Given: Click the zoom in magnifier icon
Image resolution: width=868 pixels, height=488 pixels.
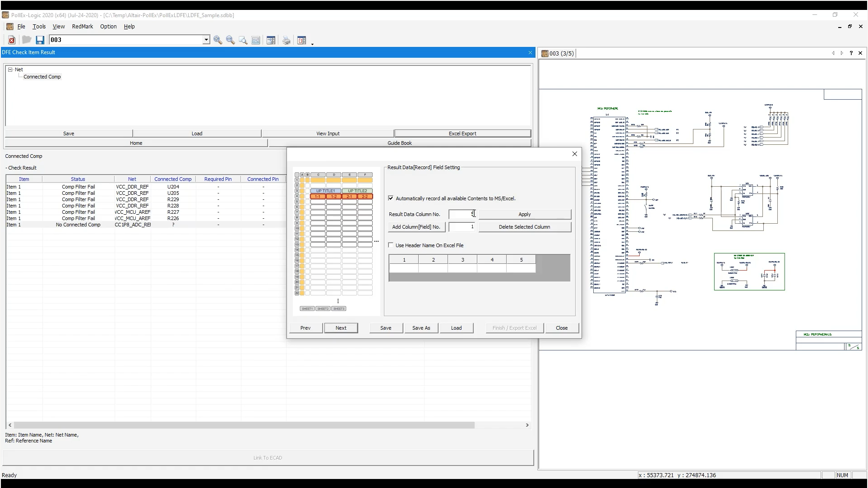Looking at the screenshot, I should pos(218,40).
